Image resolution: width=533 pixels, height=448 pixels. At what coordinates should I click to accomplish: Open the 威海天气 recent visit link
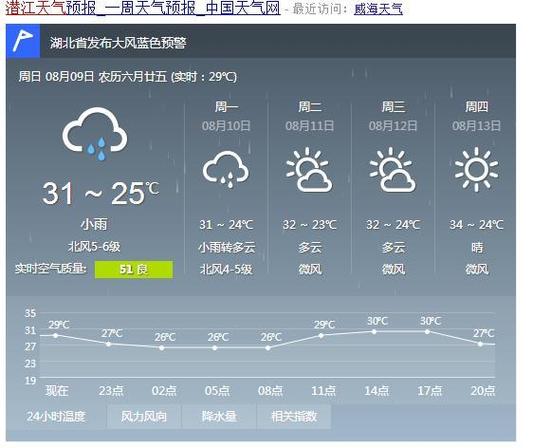[378, 9]
